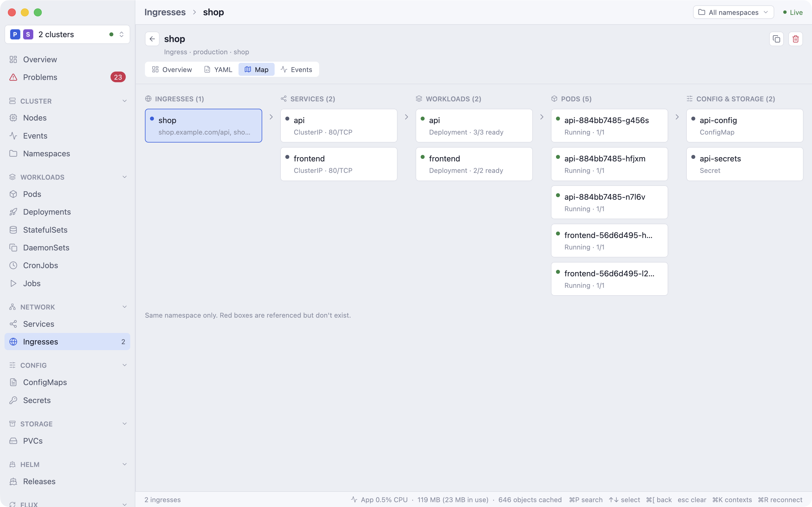Click the red trash delete icon
Viewport: 812px width, 507px height.
pos(795,39)
